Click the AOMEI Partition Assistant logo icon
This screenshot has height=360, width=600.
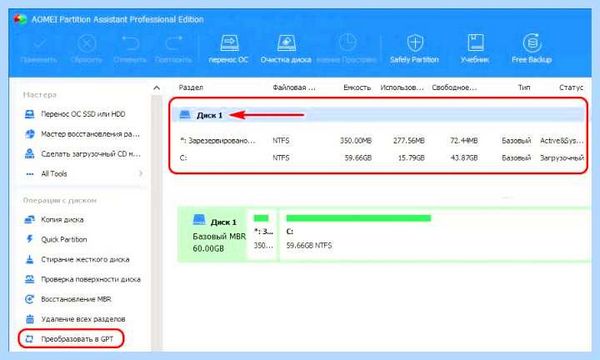pyautogui.click(x=20, y=19)
